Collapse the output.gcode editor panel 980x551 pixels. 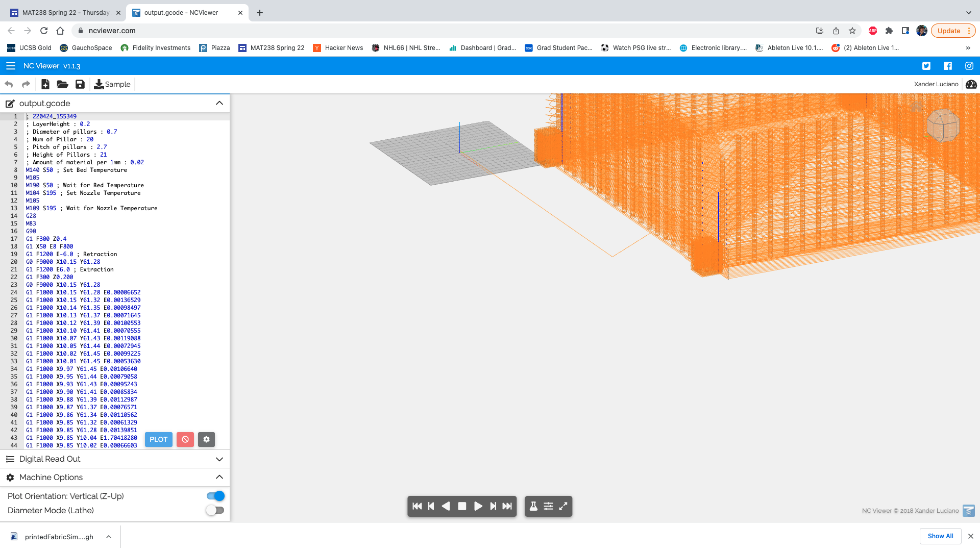click(219, 103)
